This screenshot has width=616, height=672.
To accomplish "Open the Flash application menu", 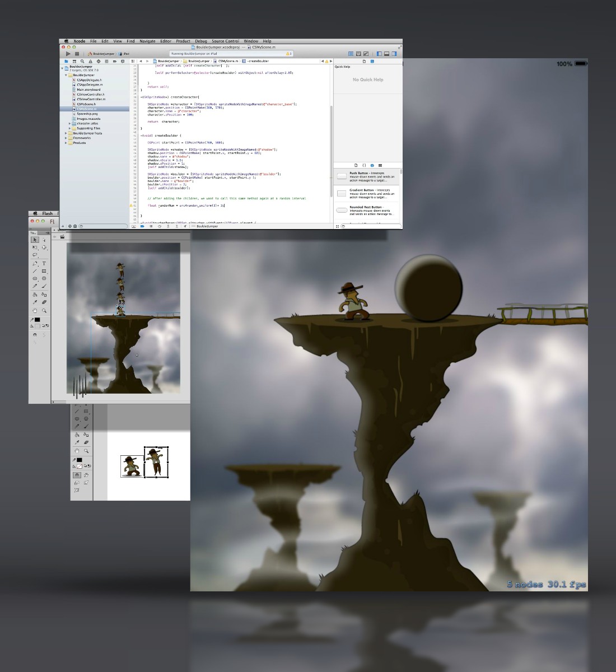I will 47,213.
